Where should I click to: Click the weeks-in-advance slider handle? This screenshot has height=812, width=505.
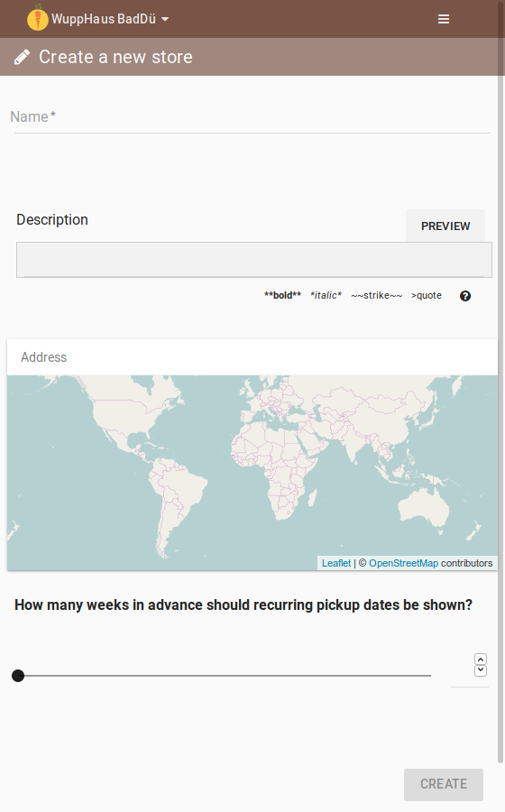point(18,676)
